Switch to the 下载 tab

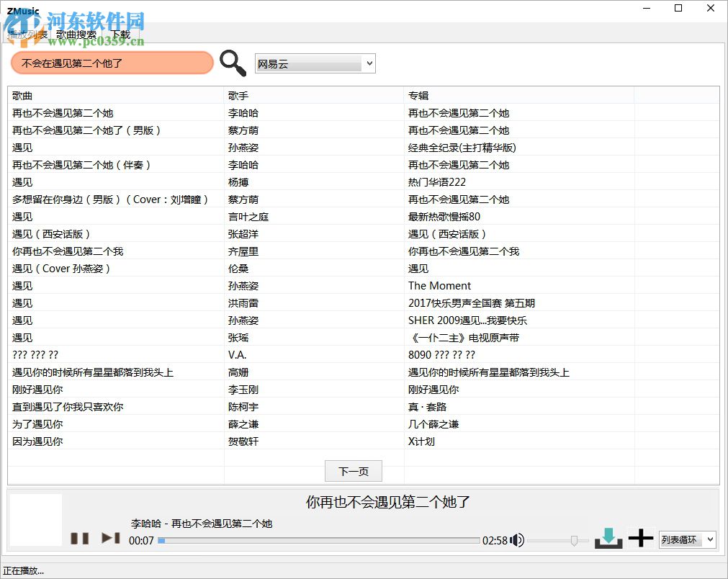pos(120,34)
